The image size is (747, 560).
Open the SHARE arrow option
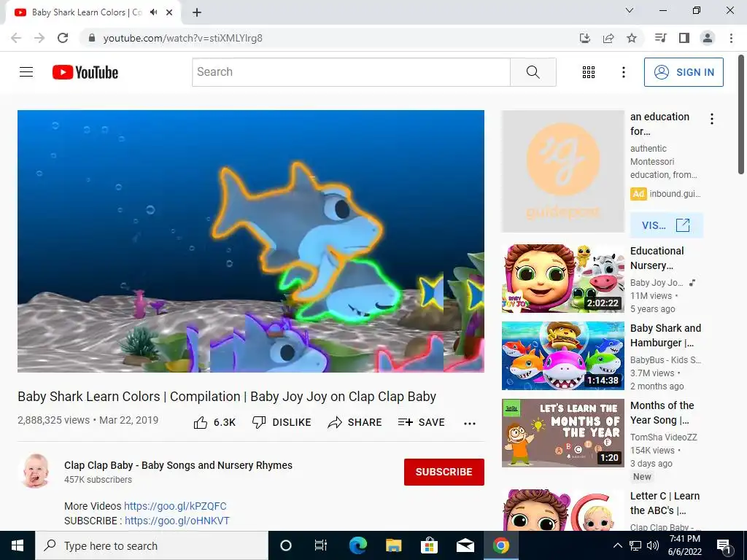click(x=355, y=422)
